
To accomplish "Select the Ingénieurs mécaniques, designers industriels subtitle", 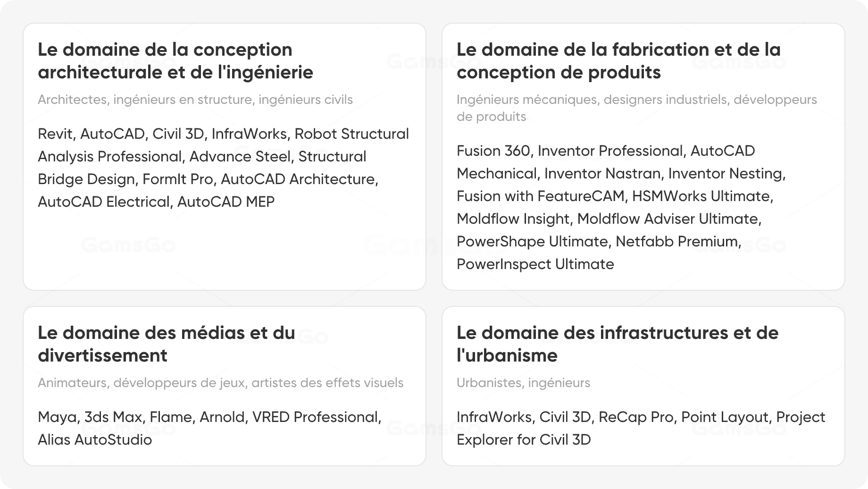I will [637, 108].
